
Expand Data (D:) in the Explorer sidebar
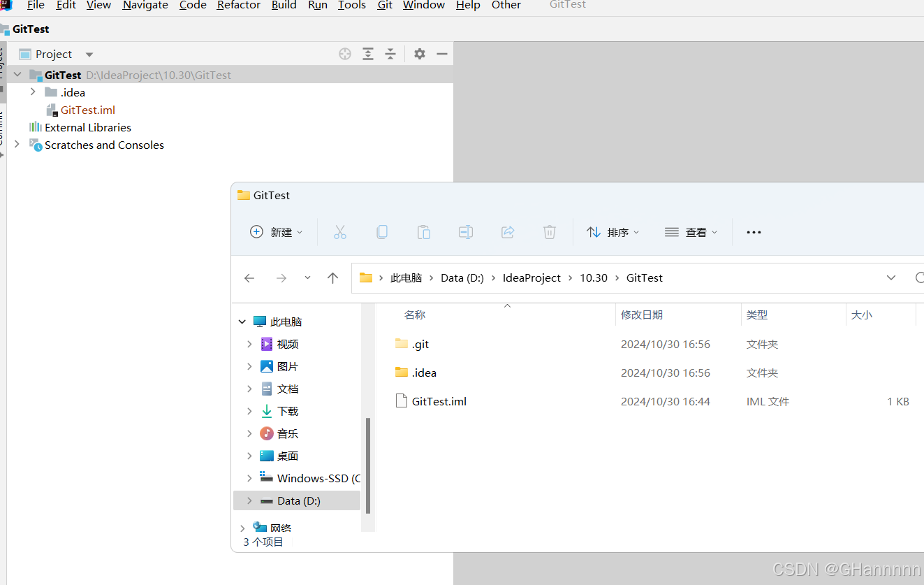pos(249,500)
